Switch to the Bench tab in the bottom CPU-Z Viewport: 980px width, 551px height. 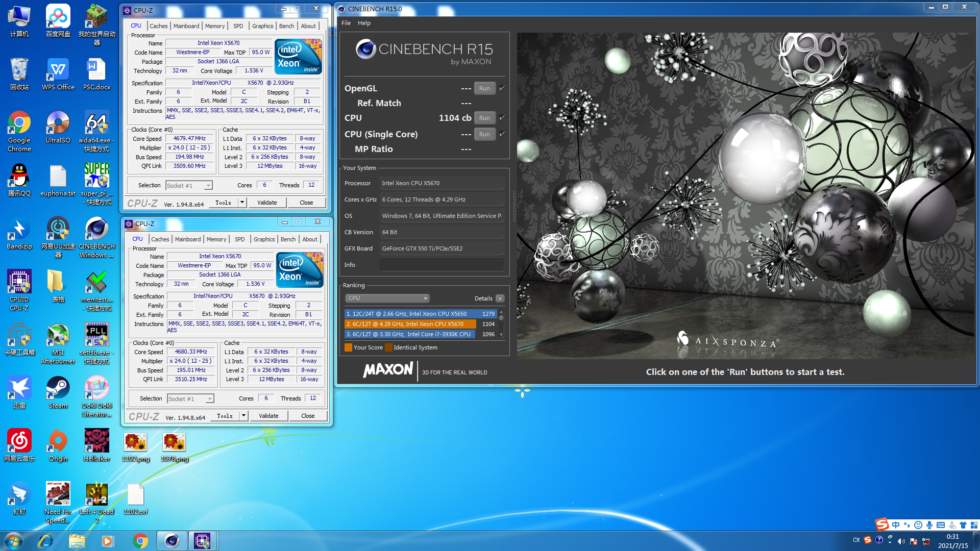pyautogui.click(x=288, y=239)
